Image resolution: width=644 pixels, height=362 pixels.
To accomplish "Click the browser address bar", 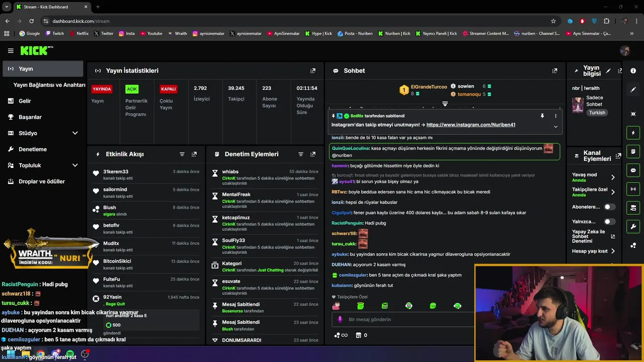I will click(x=297, y=21).
